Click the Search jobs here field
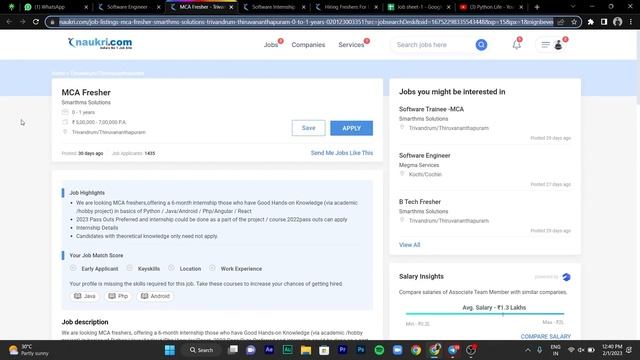Viewport: 640px width, 360px height. pyautogui.click(x=433, y=45)
